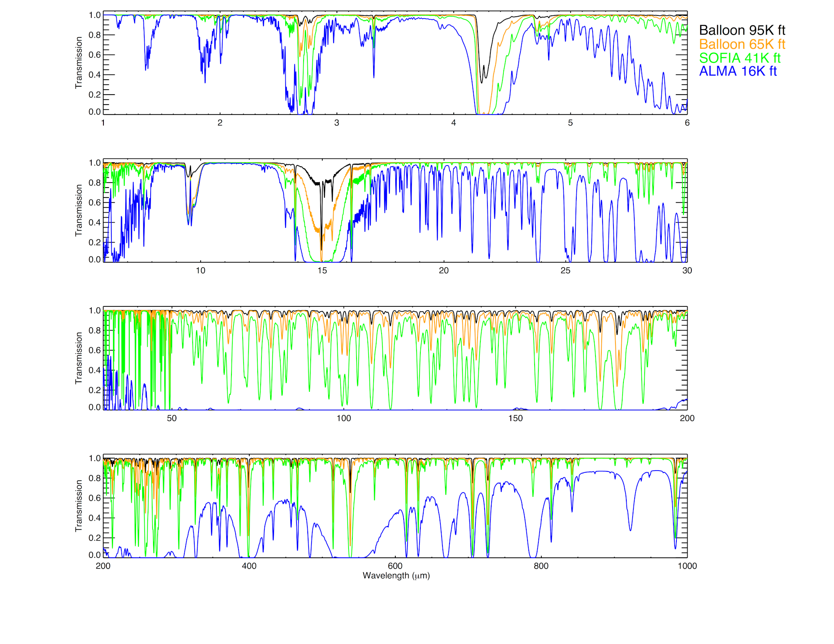This screenshot has width=834, height=644.
Task: Click x-axis tick label '6' in top panel
Action: (x=687, y=123)
